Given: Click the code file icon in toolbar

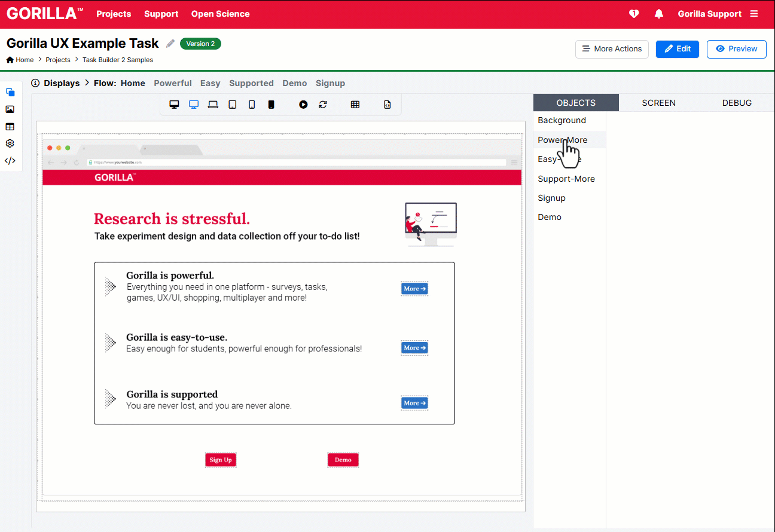Looking at the screenshot, I should [x=388, y=105].
